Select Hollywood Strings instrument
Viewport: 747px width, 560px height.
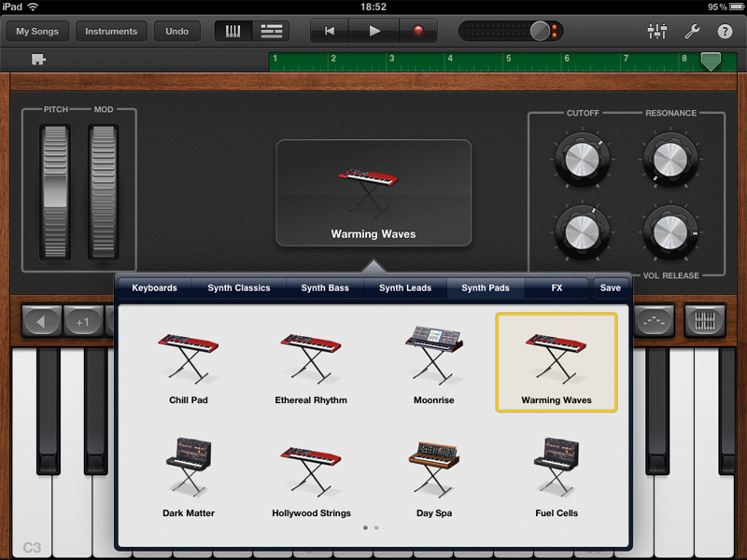coord(311,481)
